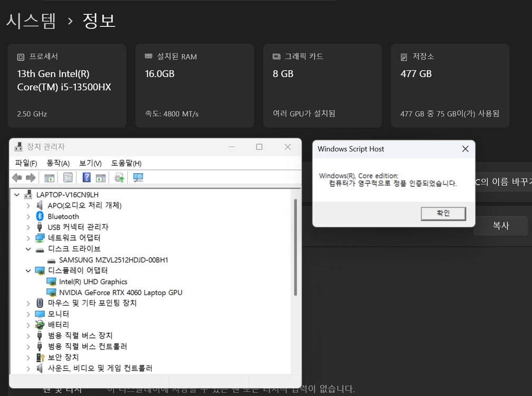This screenshot has height=396, width=532.
Task: Select NVIDIA GeForce RTX 4060 Laptop GPU
Action: (x=120, y=293)
